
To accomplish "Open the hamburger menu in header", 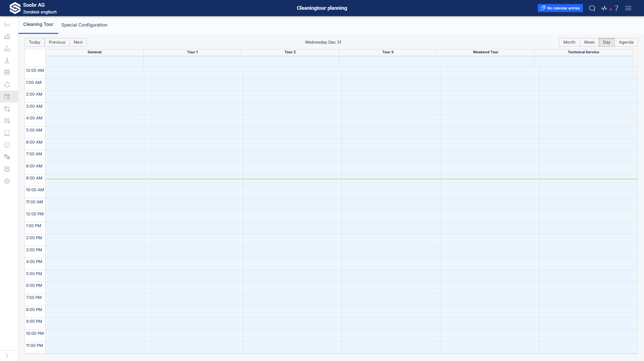I will [x=628, y=8].
